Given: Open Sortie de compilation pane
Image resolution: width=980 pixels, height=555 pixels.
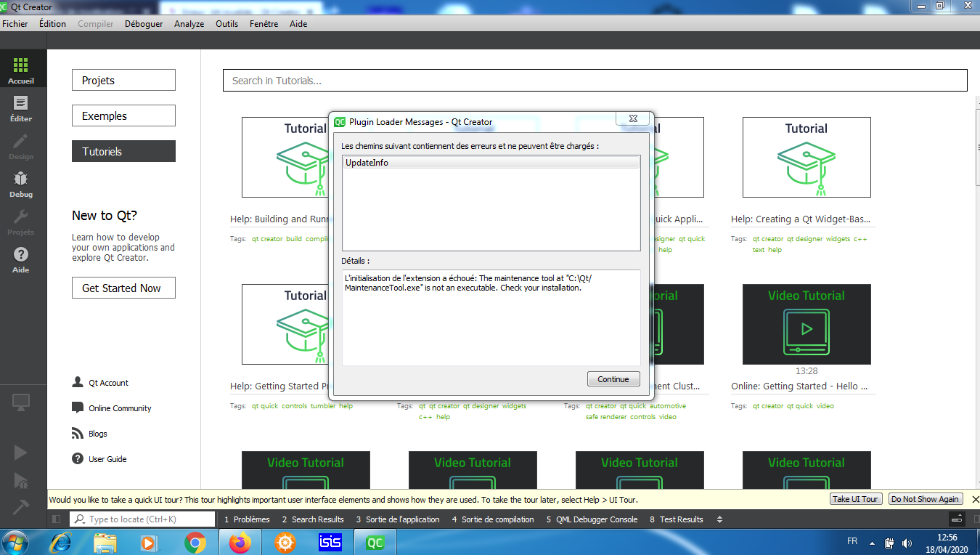Looking at the screenshot, I should click(493, 519).
